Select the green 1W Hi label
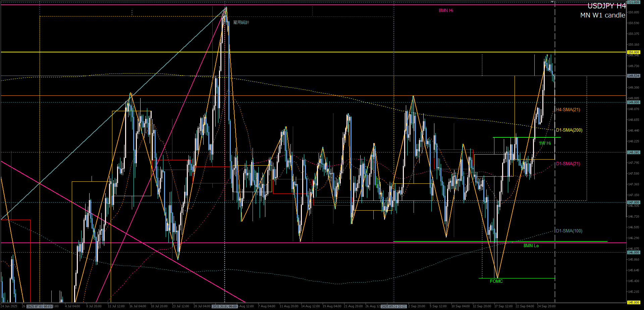Viewport: 644px width, 310px height. click(x=545, y=143)
